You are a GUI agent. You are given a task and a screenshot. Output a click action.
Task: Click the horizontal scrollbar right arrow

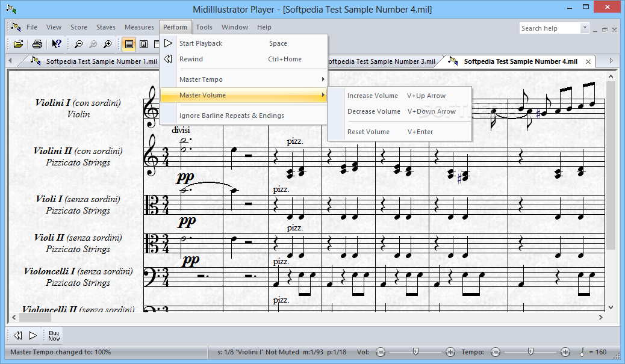click(601, 318)
